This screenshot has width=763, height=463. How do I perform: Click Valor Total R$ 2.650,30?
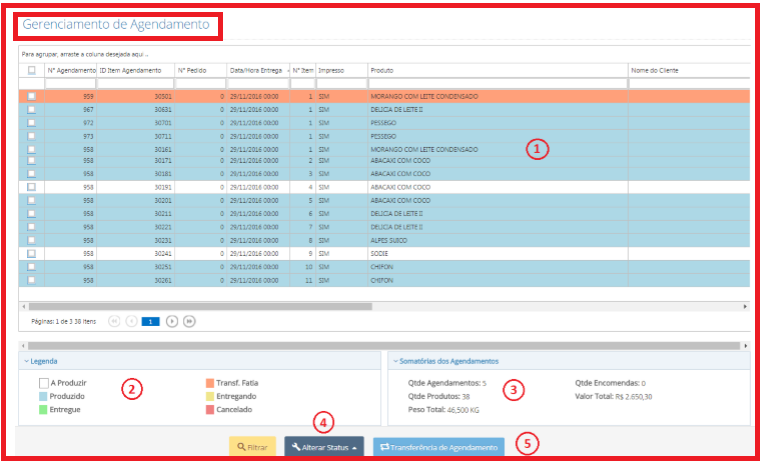(613, 397)
